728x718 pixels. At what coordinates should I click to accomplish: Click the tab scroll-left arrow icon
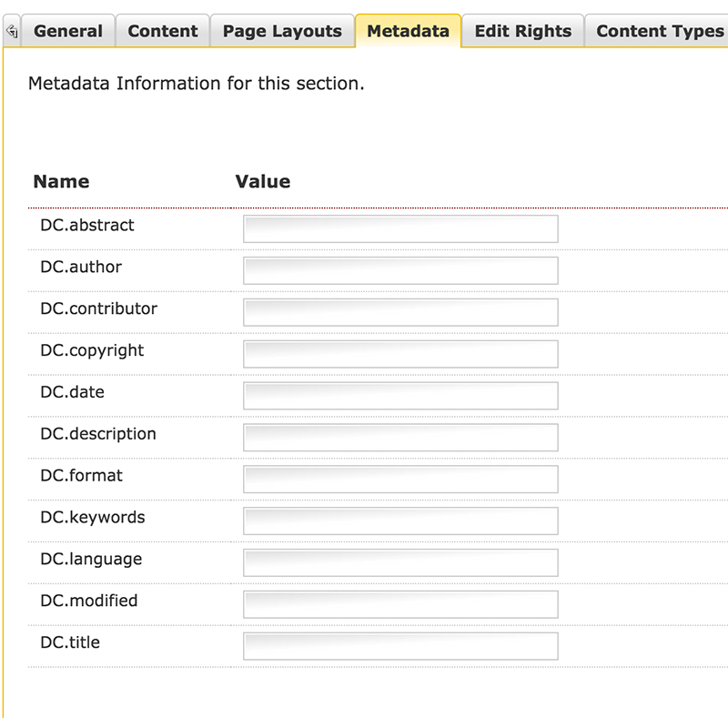coord(12,31)
